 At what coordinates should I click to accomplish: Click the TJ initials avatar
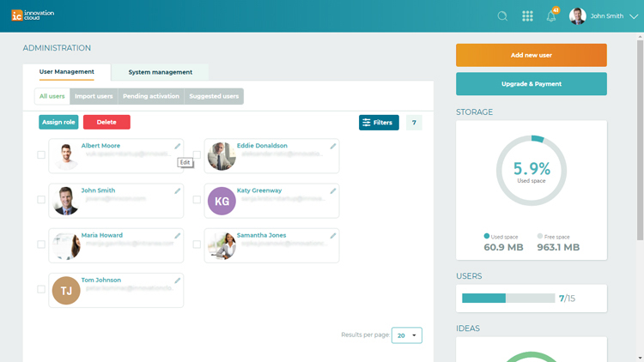66,290
